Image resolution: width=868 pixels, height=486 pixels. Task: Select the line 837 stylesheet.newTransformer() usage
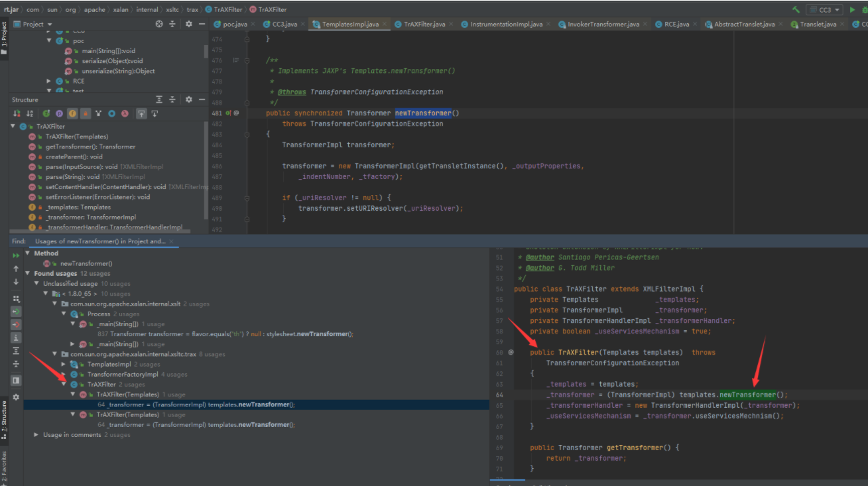click(x=225, y=334)
